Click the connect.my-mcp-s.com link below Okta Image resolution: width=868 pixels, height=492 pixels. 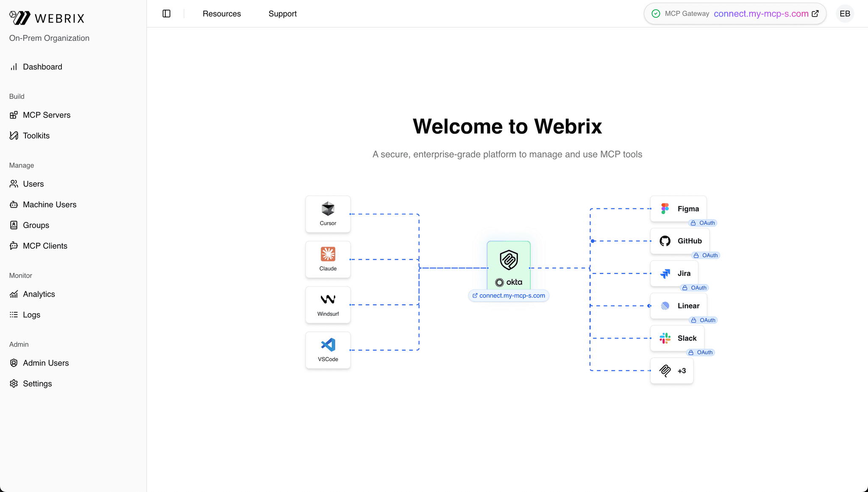(x=509, y=295)
